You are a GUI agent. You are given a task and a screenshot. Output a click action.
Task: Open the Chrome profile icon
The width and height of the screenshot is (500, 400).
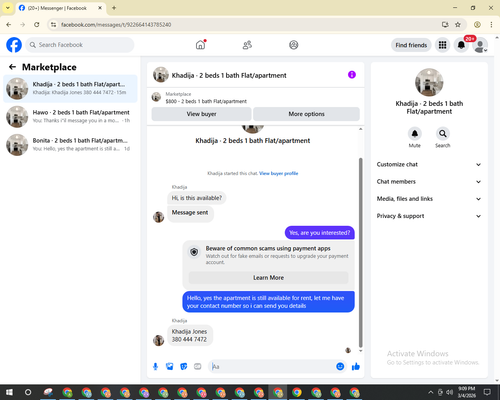click(x=477, y=25)
